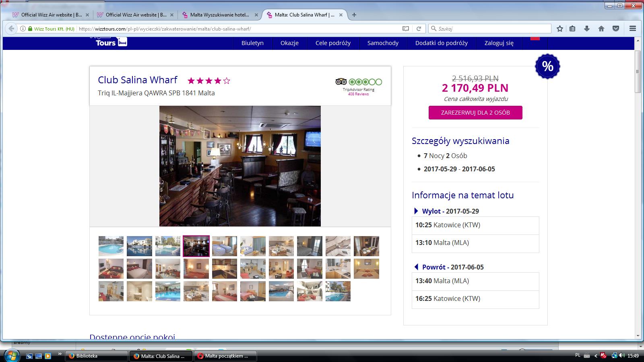This screenshot has height=362, width=644.
Task: Open Samochody menu item
Action: click(x=383, y=43)
